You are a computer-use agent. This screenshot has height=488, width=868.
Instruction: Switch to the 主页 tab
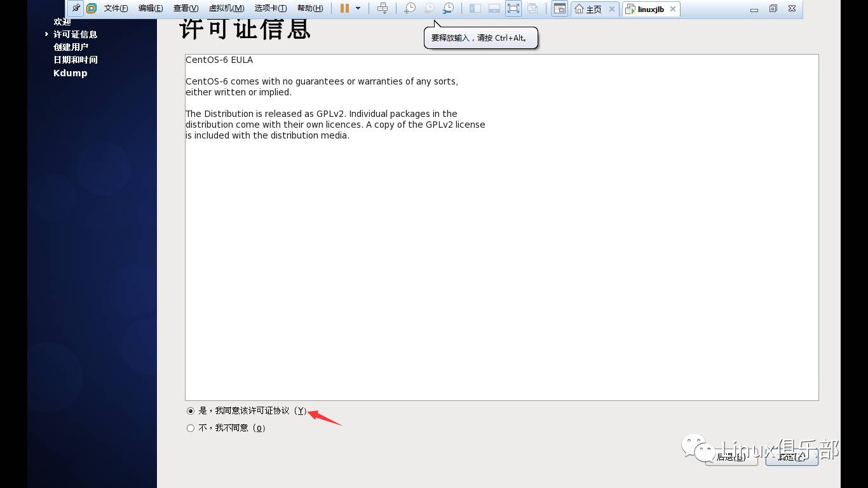(588, 9)
